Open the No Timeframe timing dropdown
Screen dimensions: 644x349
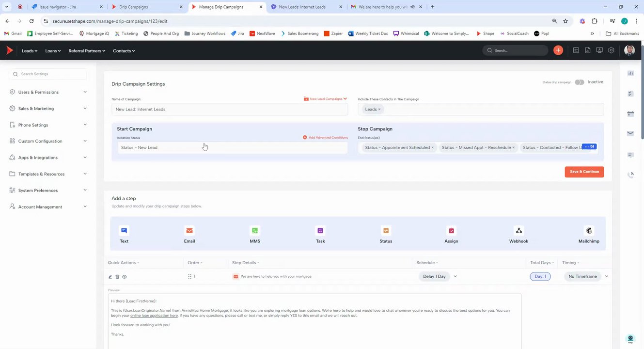[x=586, y=276]
